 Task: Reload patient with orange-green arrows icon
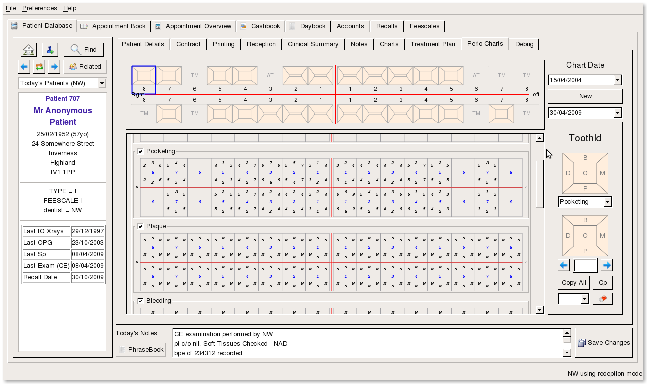point(39,66)
